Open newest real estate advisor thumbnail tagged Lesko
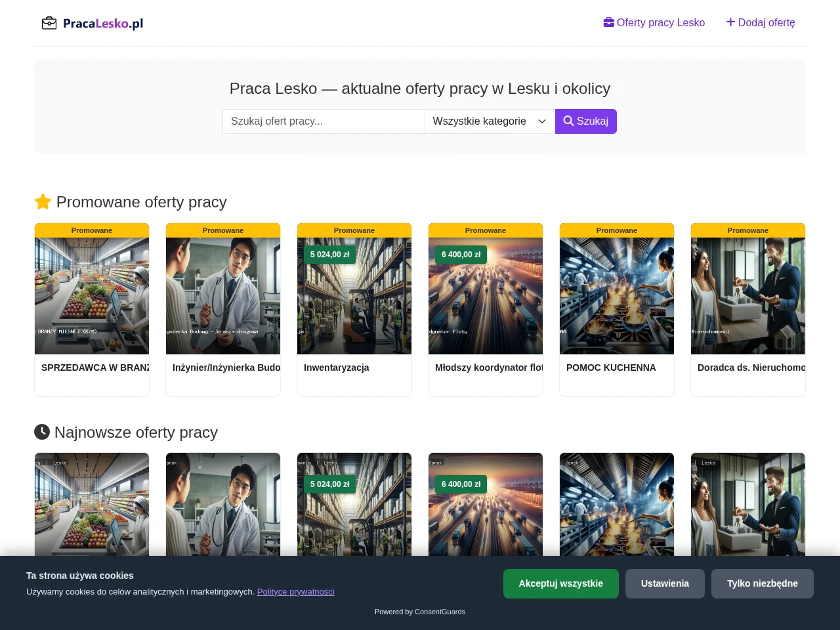Screen dimensions: 840x630 tap(748, 504)
